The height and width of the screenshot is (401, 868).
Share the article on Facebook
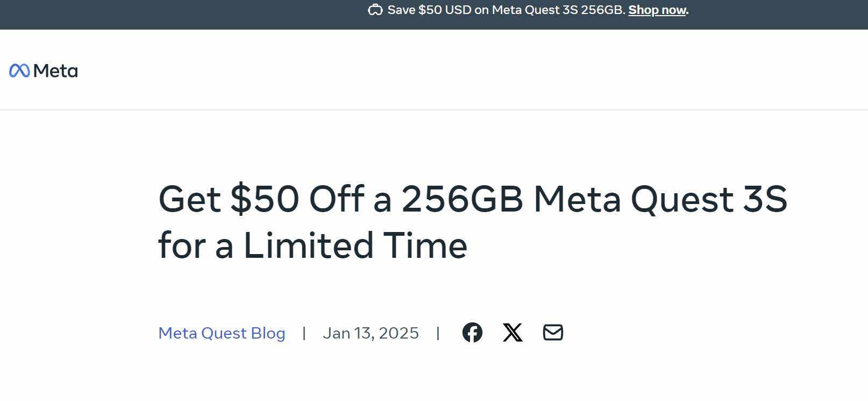tap(472, 333)
